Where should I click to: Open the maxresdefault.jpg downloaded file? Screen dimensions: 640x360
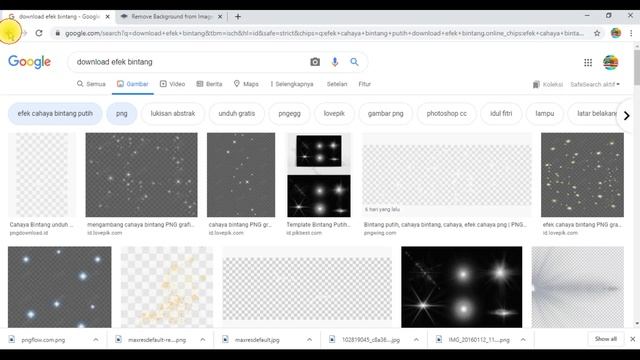[x=257, y=340]
